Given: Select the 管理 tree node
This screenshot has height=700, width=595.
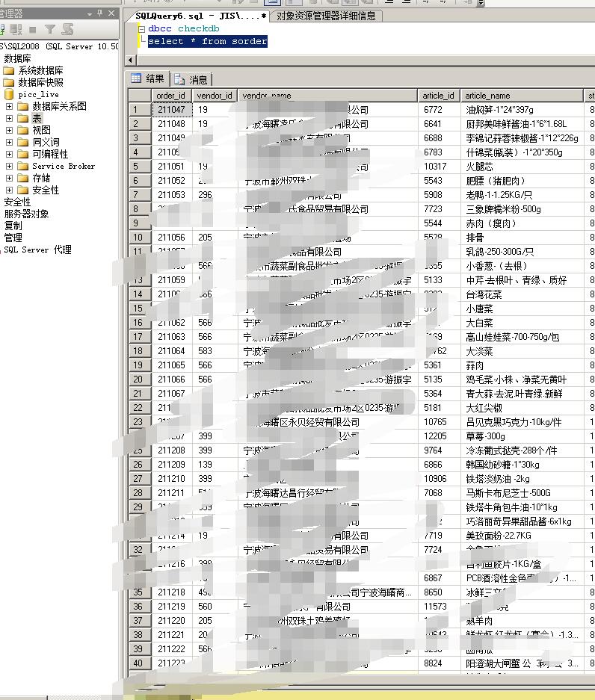Looking at the screenshot, I should point(13,238).
